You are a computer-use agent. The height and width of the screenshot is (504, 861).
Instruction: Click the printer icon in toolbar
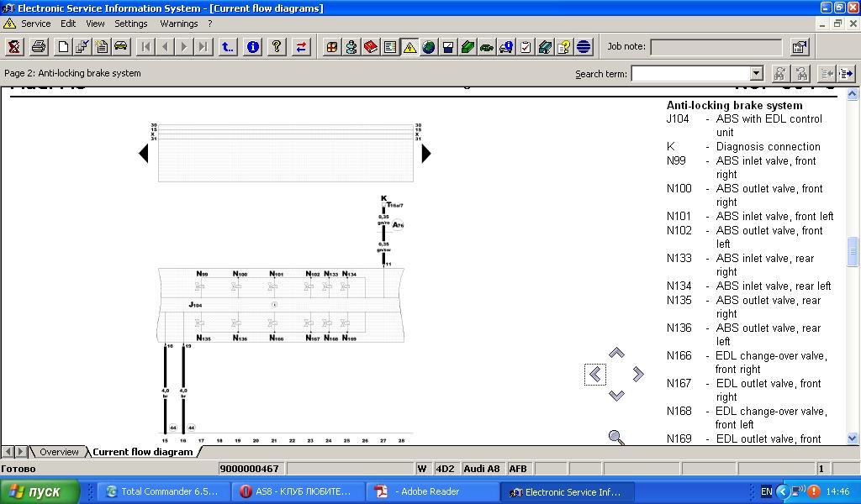(x=39, y=47)
